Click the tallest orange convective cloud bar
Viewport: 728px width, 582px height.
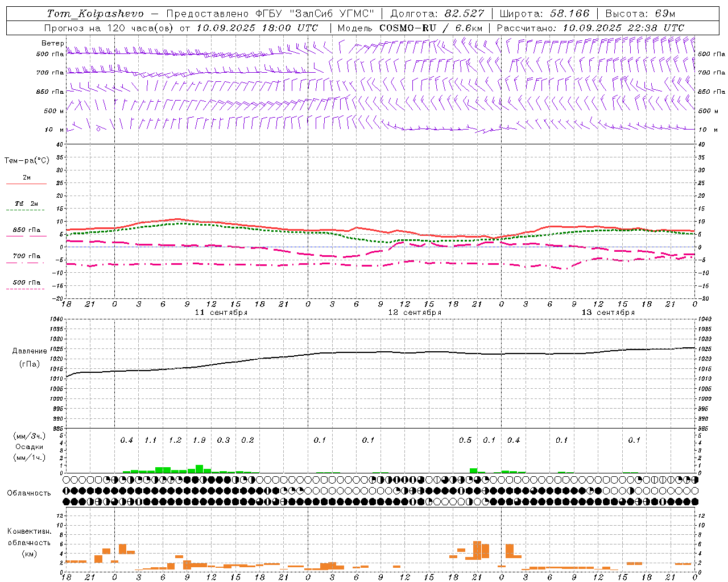pos(477,550)
